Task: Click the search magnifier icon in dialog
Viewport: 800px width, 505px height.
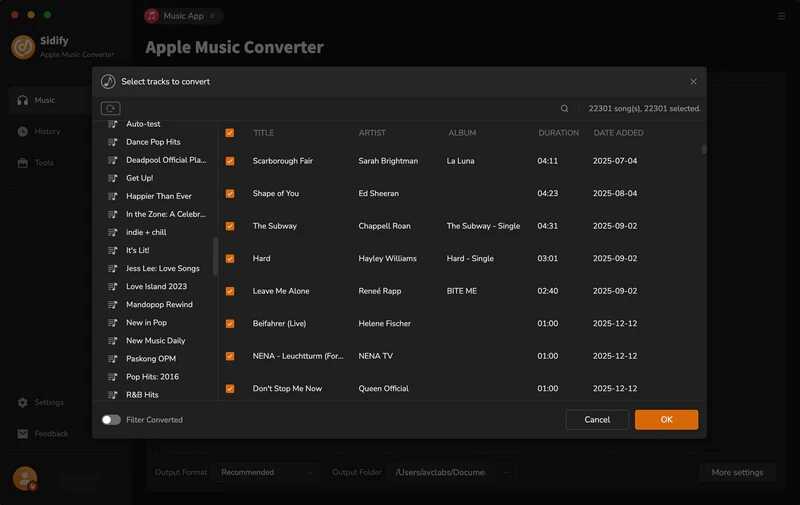Action: point(564,108)
